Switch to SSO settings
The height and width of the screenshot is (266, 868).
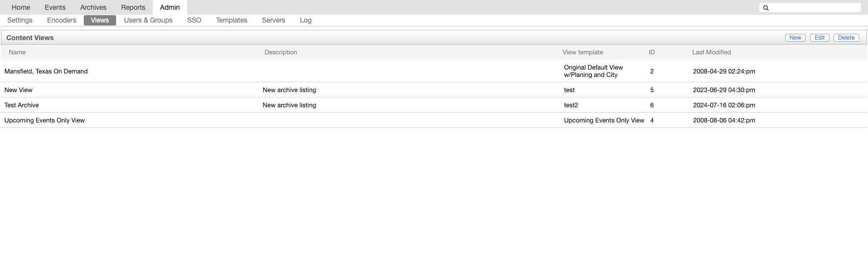194,20
